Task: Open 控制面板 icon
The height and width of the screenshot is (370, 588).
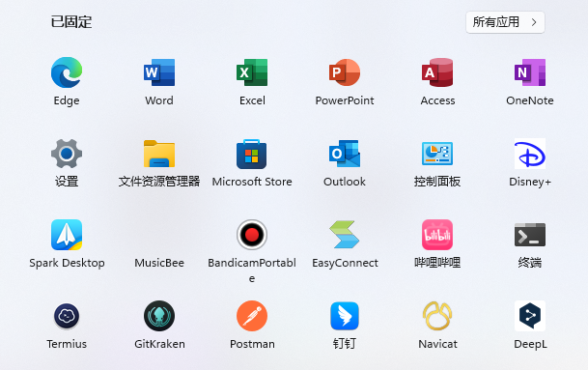Action: click(437, 154)
